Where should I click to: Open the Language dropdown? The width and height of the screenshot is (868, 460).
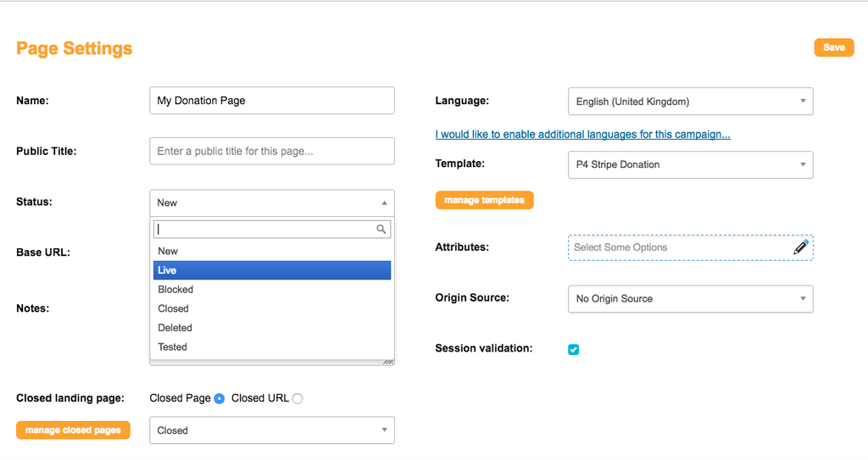(x=690, y=102)
